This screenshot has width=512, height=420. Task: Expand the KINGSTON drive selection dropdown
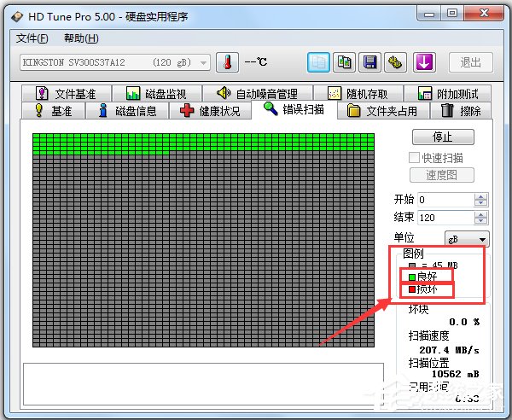pyautogui.click(x=203, y=62)
